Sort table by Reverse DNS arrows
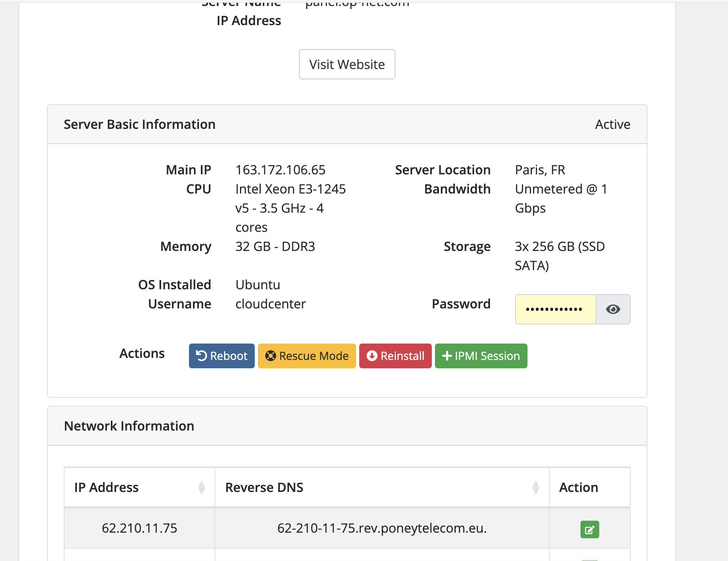Screen dimensions: 728x561 (x=535, y=488)
